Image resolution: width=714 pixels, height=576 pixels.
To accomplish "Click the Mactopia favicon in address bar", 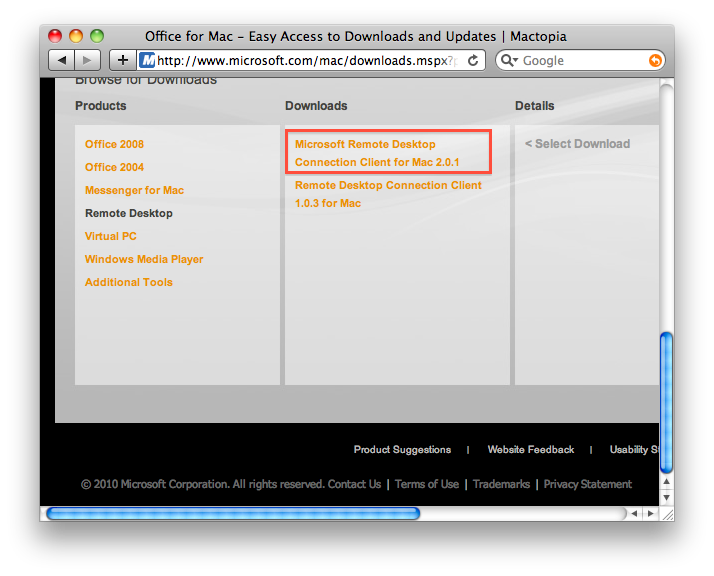I will (x=147, y=60).
